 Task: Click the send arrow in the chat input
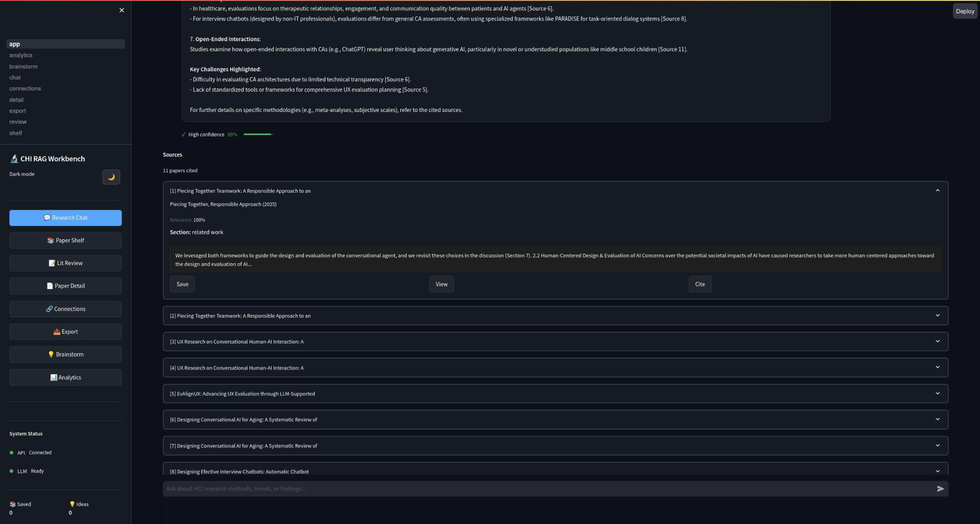coord(940,489)
